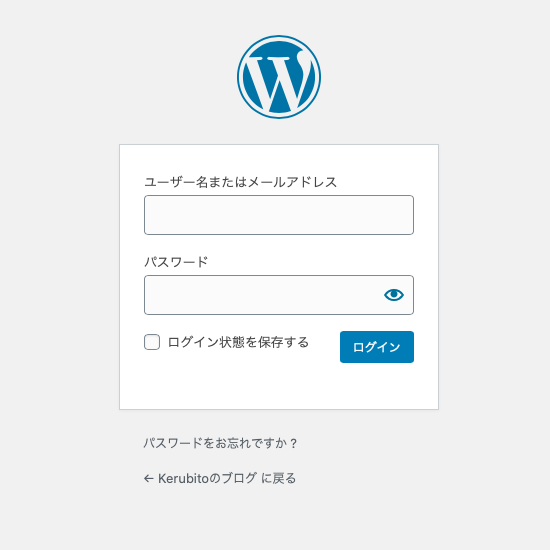
Task: Click the ログイン状態を保存する label text
Action: [x=238, y=342]
